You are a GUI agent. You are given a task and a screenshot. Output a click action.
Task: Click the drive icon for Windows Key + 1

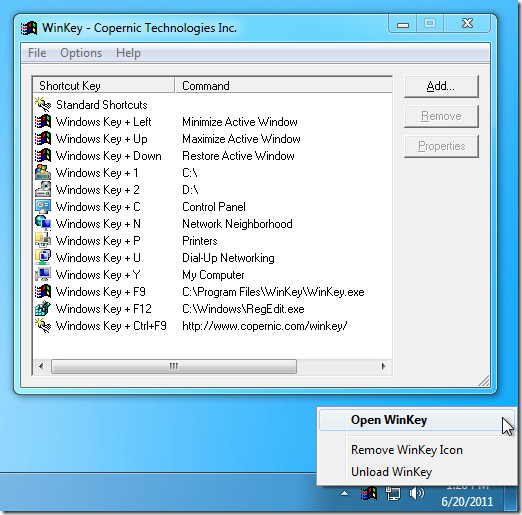tap(43, 173)
